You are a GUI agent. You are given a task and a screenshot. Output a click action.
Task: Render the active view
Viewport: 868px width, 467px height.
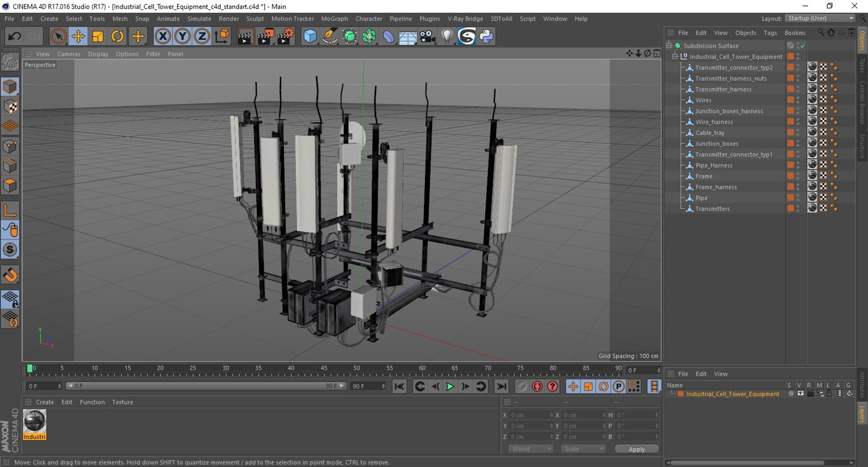pos(245,36)
